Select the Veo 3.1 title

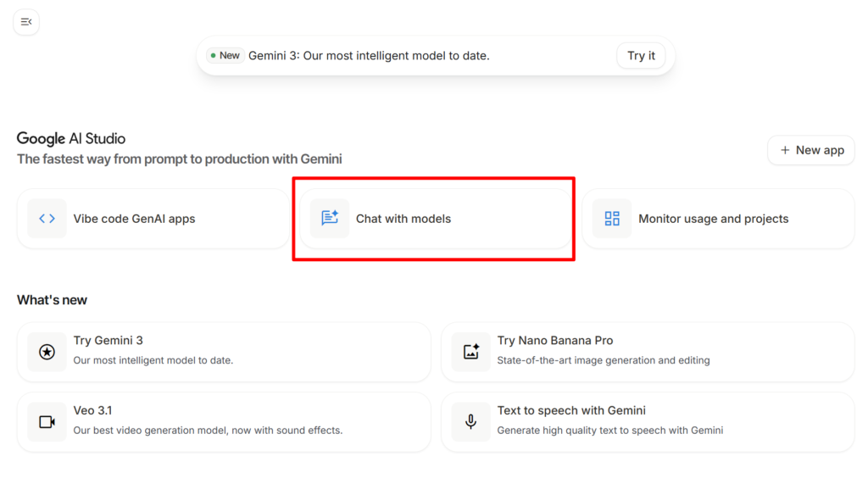92,410
